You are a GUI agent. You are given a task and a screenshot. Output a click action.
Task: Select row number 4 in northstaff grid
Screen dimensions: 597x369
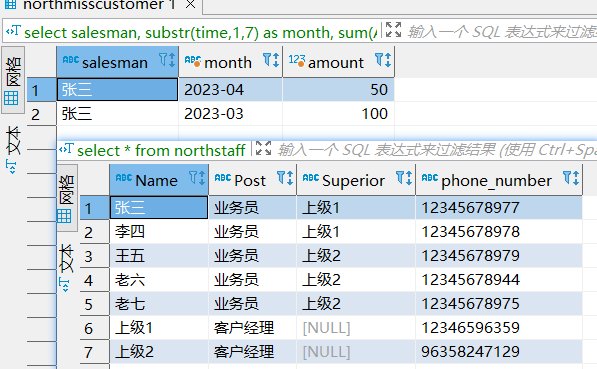(94, 280)
